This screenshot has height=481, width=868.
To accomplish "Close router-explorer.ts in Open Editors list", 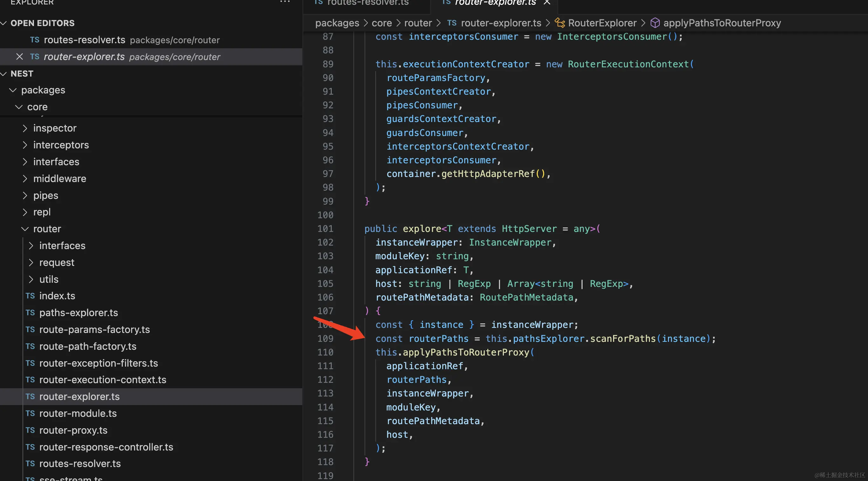I will coord(20,57).
